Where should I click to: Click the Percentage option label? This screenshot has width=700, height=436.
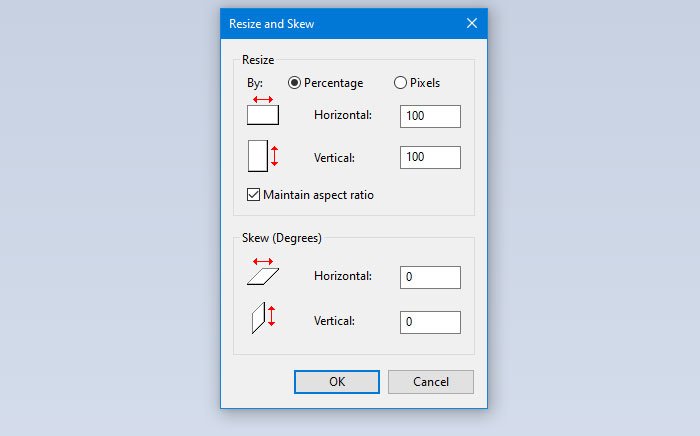333,83
